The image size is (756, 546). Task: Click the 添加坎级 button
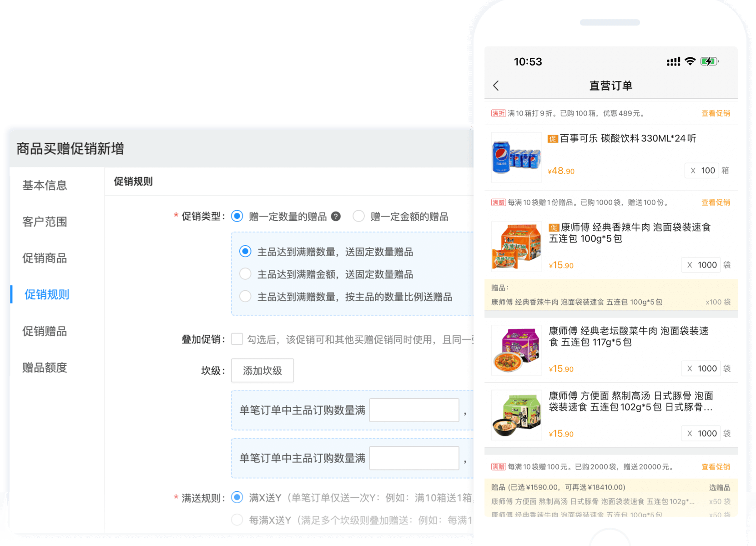262,370
